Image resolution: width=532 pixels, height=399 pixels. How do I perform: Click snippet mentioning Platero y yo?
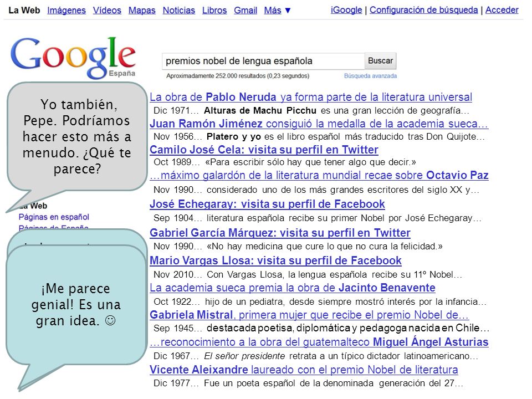(319, 137)
